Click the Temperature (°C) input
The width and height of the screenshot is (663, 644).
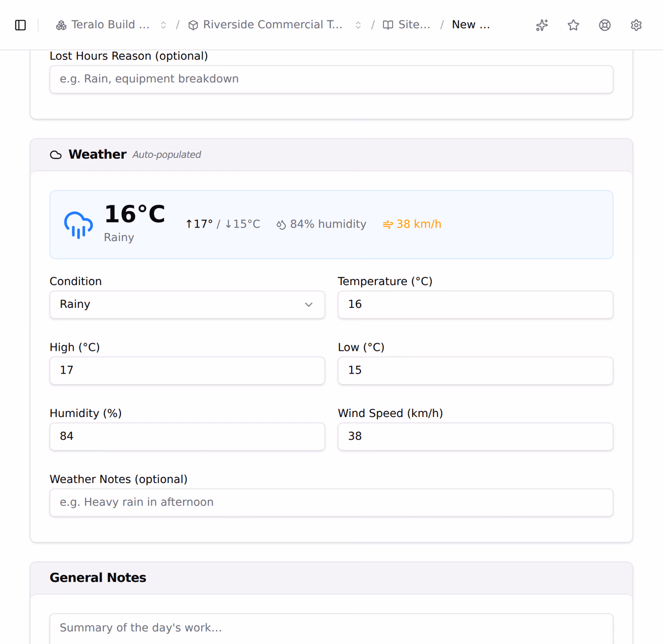(476, 304)
